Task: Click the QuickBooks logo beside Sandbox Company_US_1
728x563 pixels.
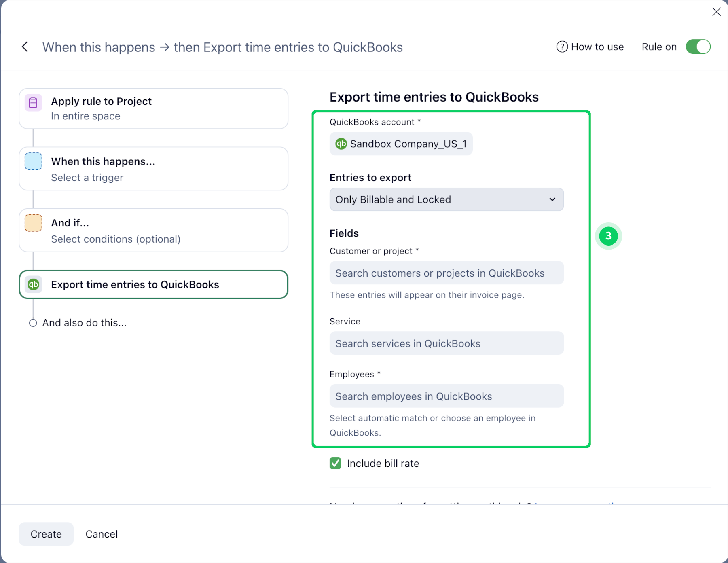Action: (x=341, y=144)
